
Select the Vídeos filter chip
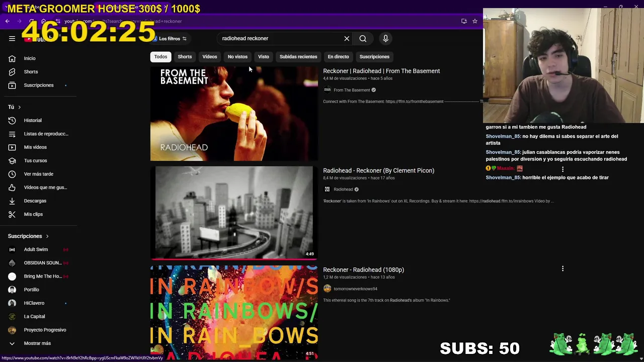[210, 57]
